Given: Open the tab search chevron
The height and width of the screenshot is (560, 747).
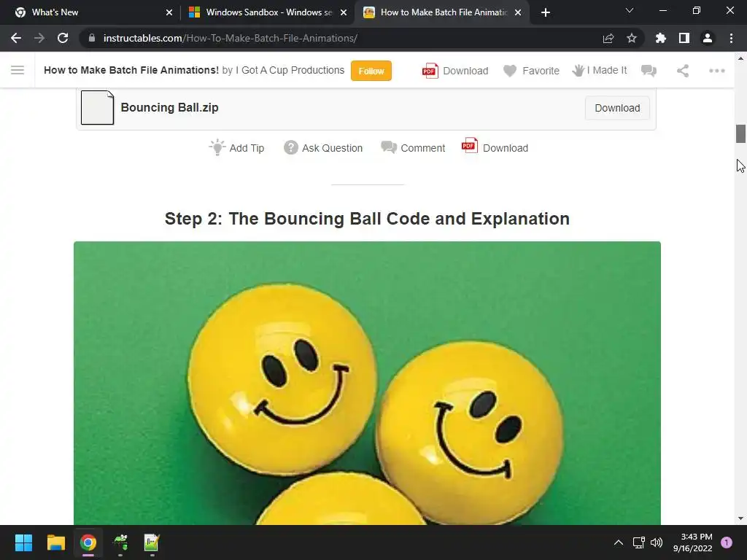Looking at the screenshot, I should tap(630, 10).
